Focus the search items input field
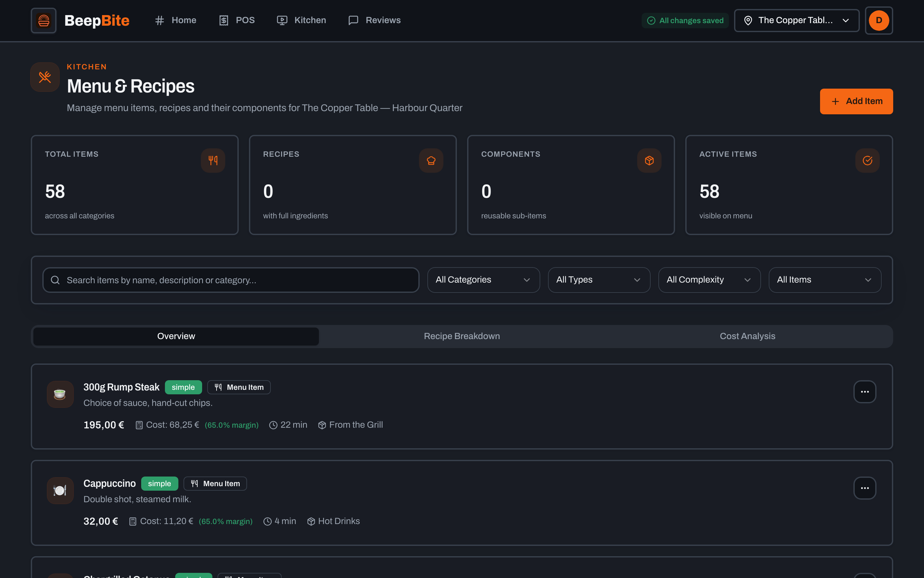 pyautogui.click(x=231, y=280)
